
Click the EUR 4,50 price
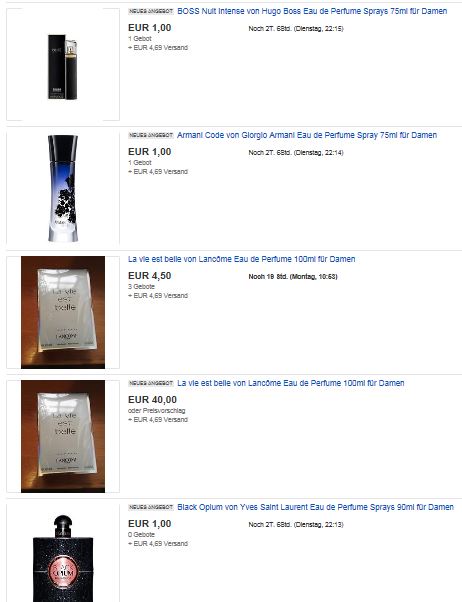tap(149, 276)
